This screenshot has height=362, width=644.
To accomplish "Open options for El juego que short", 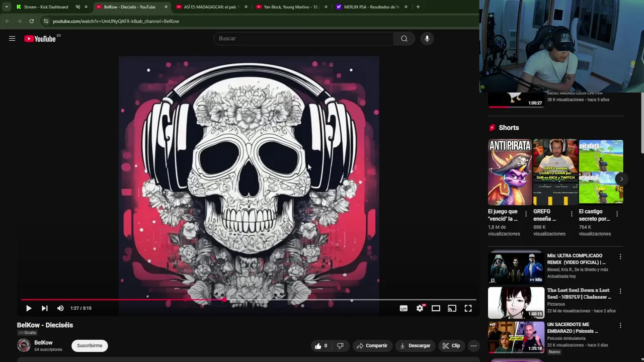I will [x=526, y=214].
